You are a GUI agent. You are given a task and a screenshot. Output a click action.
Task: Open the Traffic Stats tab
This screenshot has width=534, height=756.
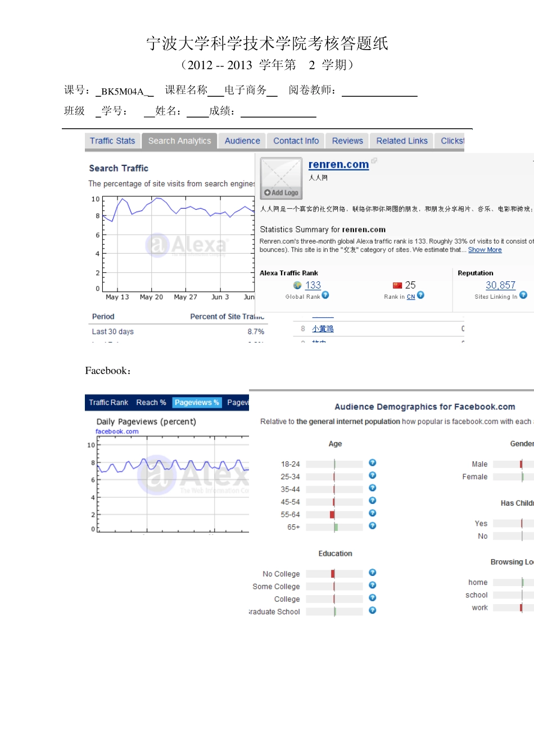112,141
